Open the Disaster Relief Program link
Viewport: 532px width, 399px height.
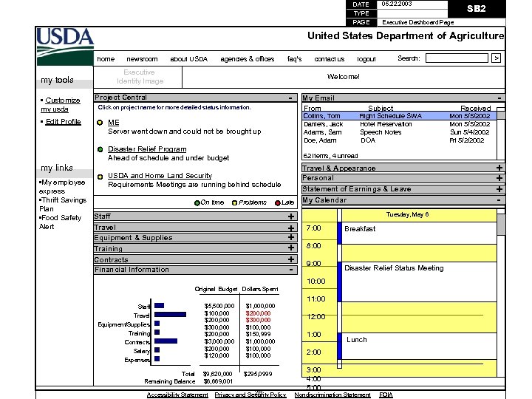[x=147, y=149]
